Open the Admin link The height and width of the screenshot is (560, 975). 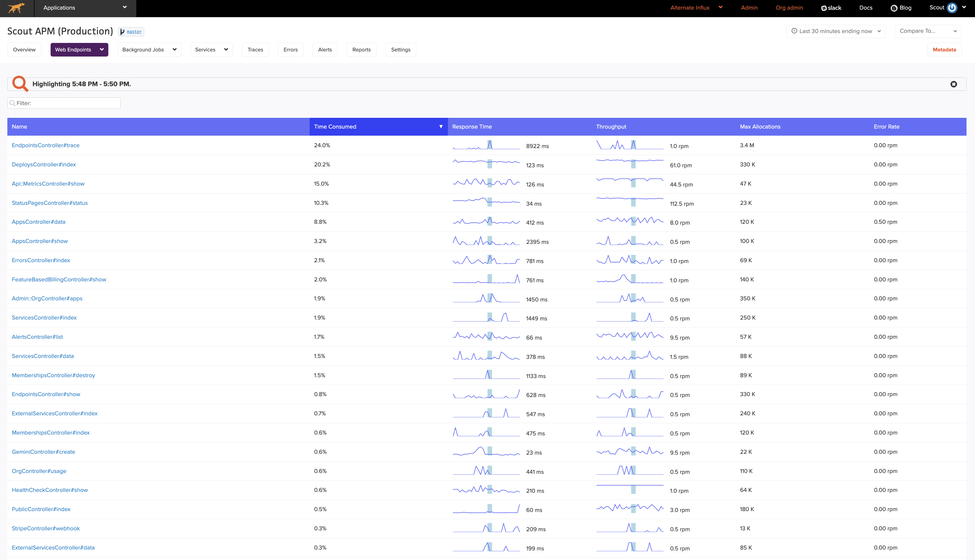coord(749,8)
